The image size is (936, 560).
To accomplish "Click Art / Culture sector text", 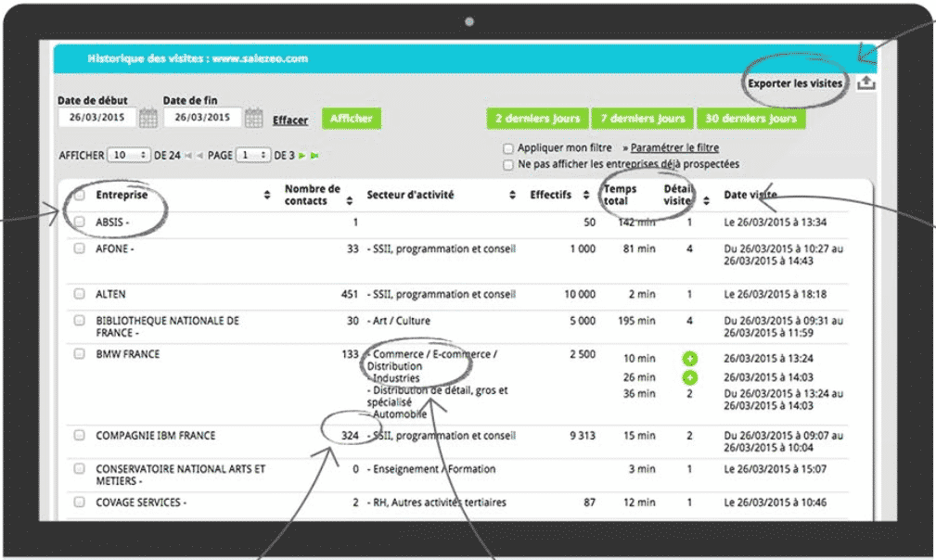I will 399,321.
